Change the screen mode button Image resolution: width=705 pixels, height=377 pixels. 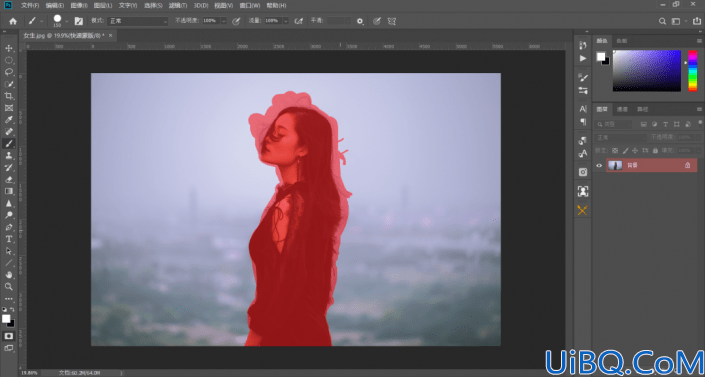(x=9, y=348)
